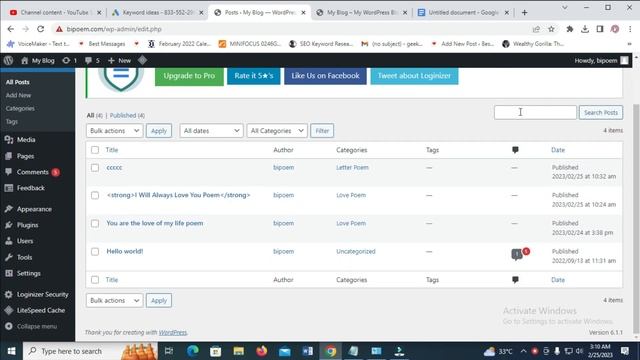Open Microsoft Edge from the taskbar
The image size is (640, 360).
(193, 351)
